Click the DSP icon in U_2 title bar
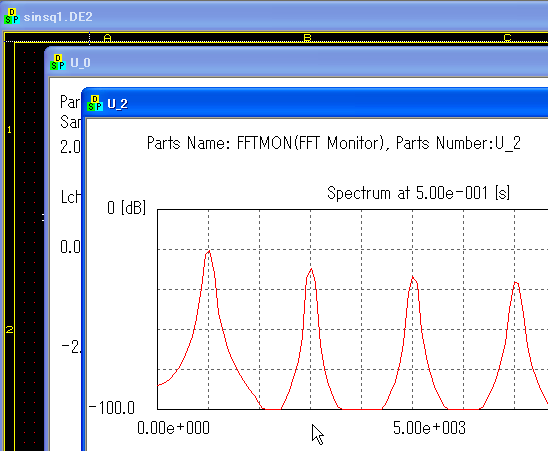This screenshot has height=451, width=548. [x=95, y=103]
